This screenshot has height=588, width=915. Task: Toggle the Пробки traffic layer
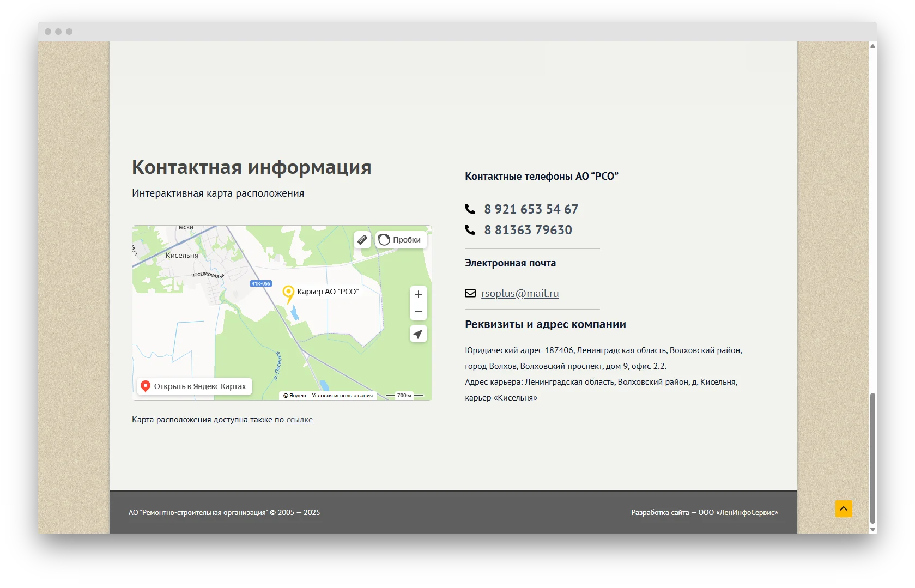click(401, 240)
